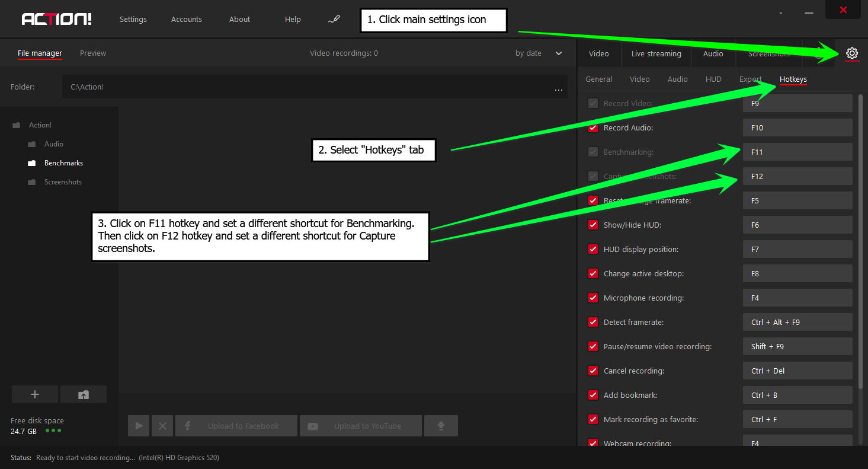Open the 'by date' sort dropdown
The width and height of the screenshot is (868, 469).
(539, 53)
